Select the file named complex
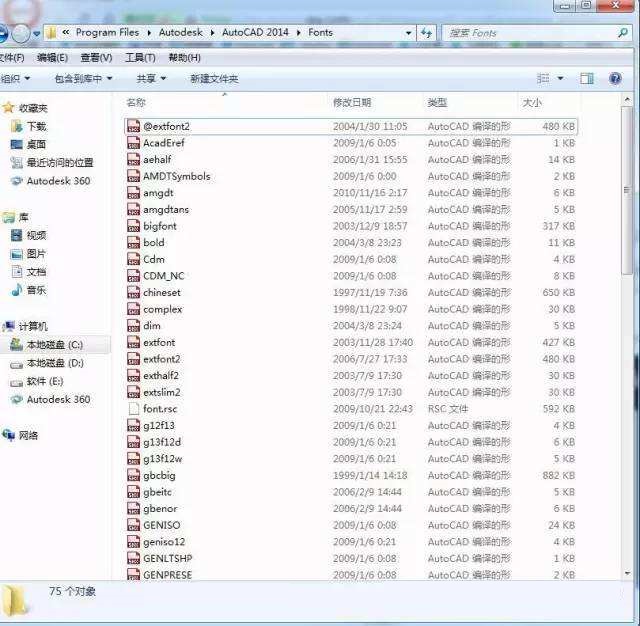Screen dimensions: 640x626 [x=162, y=309]
